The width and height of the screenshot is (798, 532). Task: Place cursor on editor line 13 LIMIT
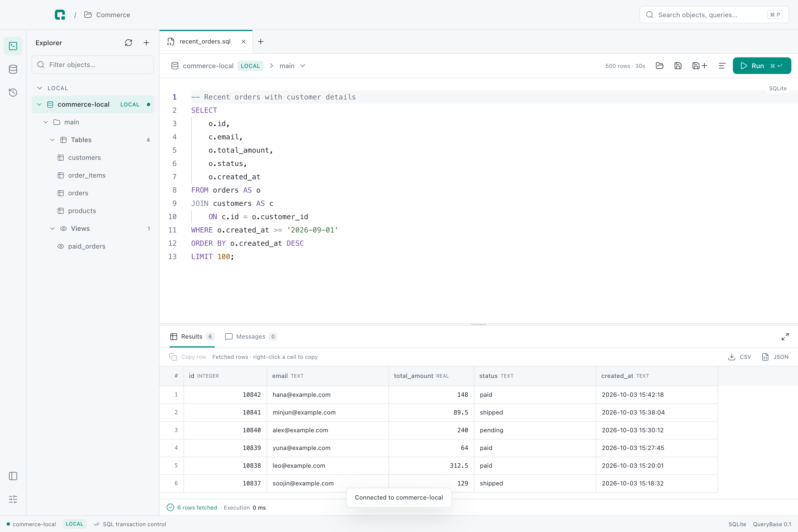(201, 257)
